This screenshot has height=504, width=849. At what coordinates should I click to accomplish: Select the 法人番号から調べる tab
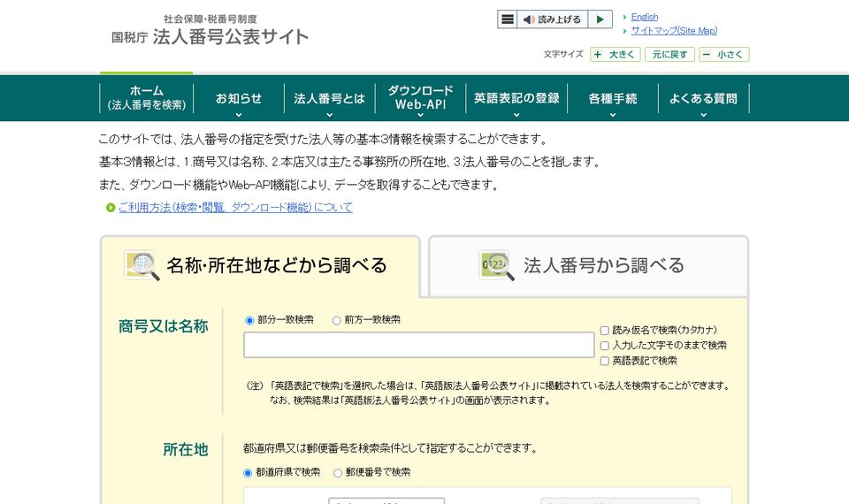pyautogui.click(x=588, y=265)
